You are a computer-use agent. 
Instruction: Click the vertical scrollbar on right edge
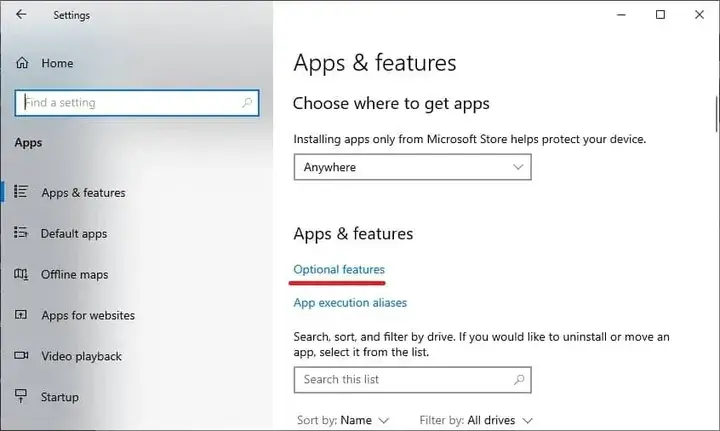coord(716,114)
